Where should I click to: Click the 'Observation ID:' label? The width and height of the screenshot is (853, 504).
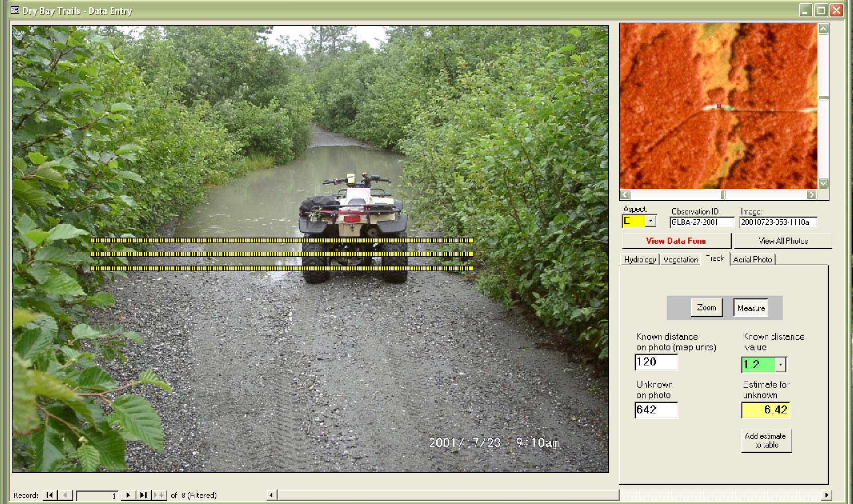696,212
